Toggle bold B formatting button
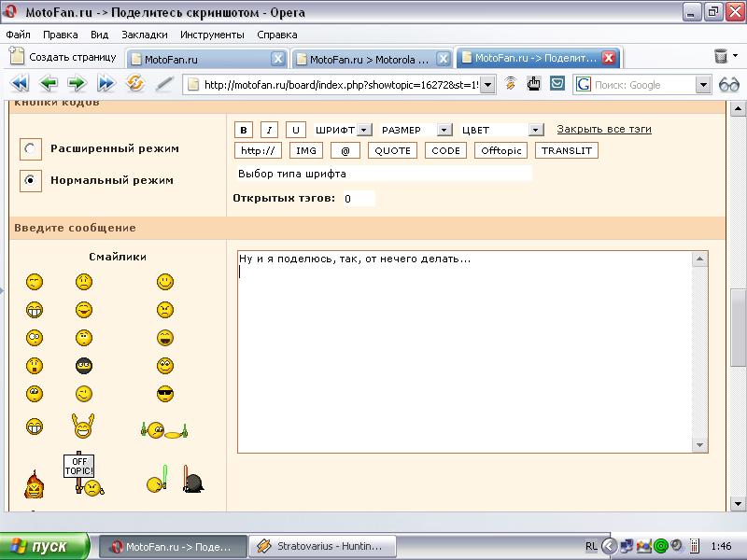This screenshot has height=560, width=747. [x=244, y=130]
